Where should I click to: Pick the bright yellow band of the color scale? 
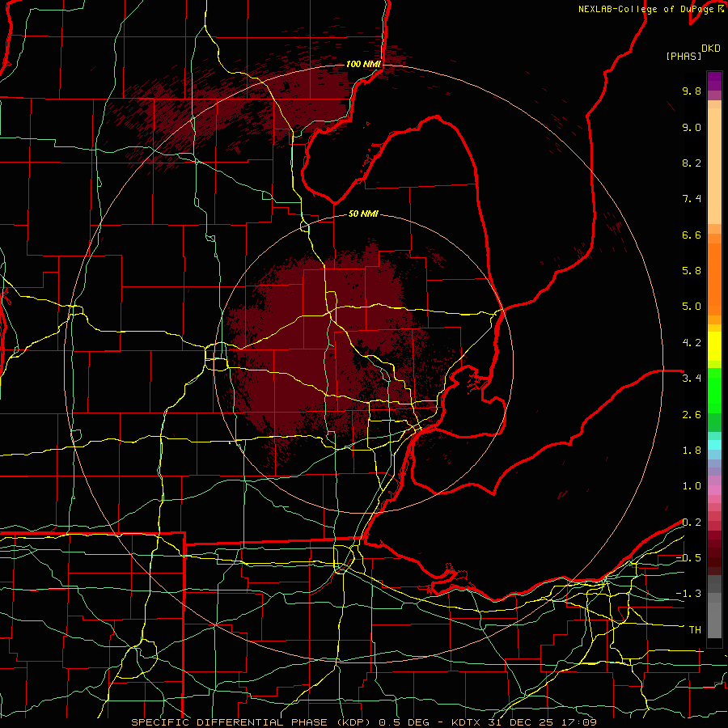[x=714, y=346]
